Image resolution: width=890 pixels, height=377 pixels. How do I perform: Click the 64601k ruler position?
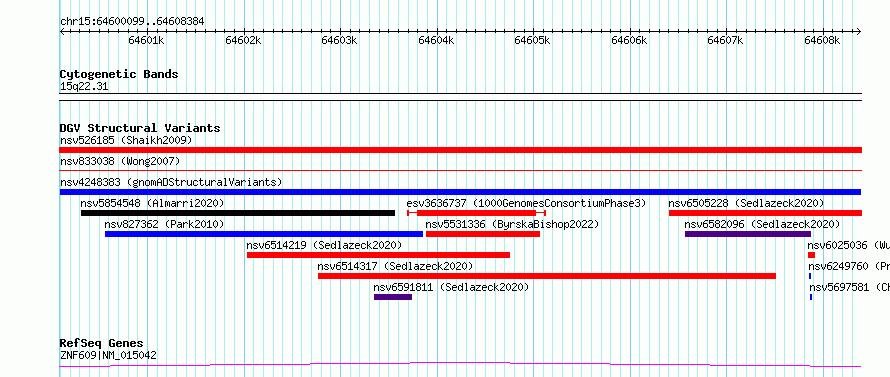coord(146,40)
